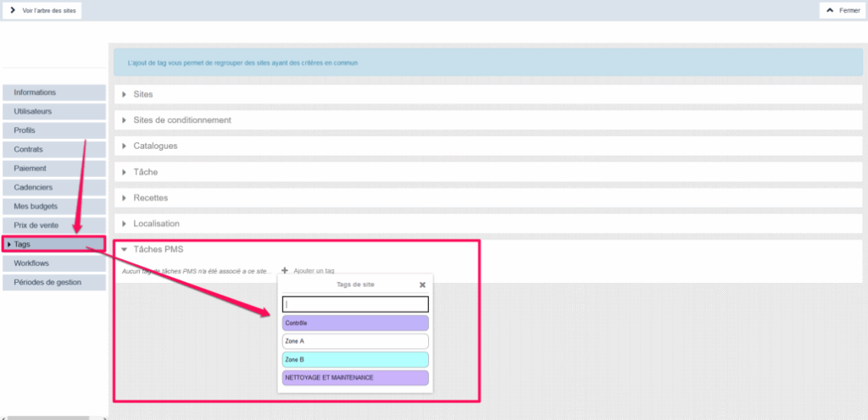Image resolution: width=868 pixels, height=420 pixels.
Task: Click Voir l'arbre des sites button
Action: click(x=42, y=10)
